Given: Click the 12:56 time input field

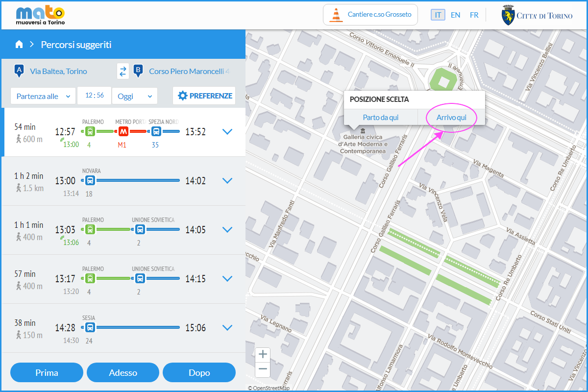Looking at the screenshot, I should click(x=95, y=96).
